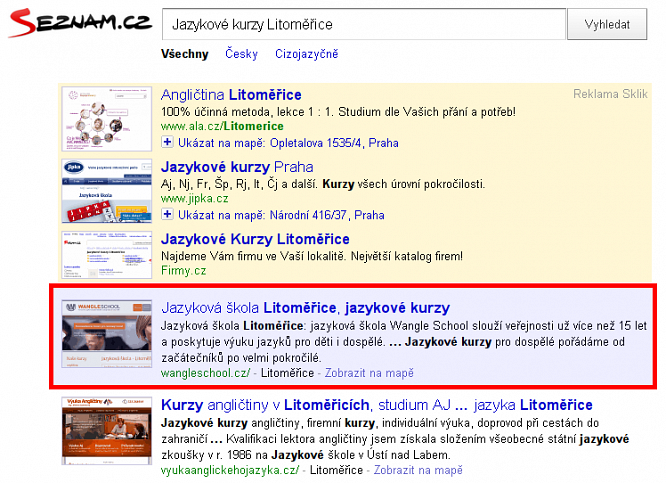666x483 pixels.
Task: Click the Litoměřice location text after wangleschool.cz
Action: click(x=287, y=373)
